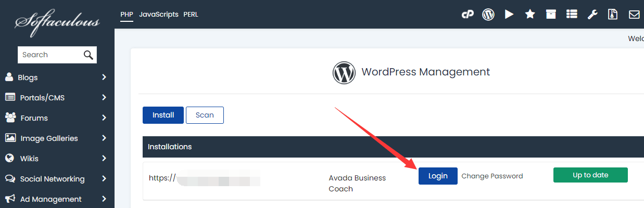Click the WordPress Management heading
The image size is (644, 208).
click(x=426, y=72)
